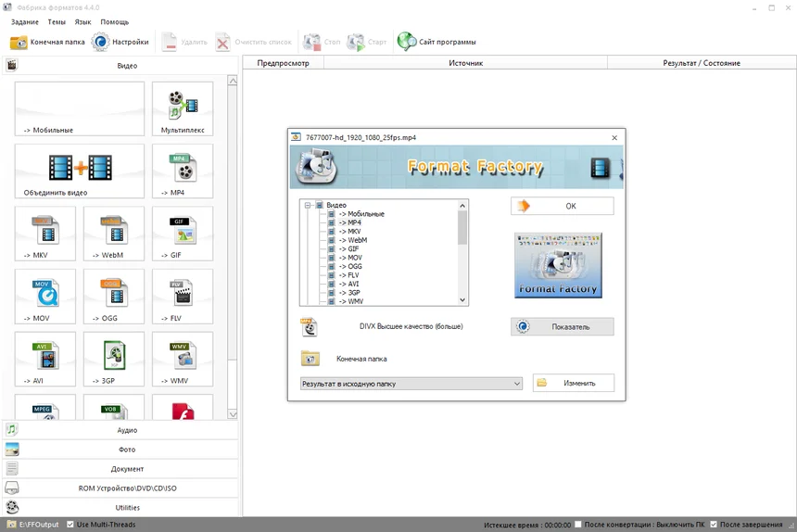Check the -> MOV tree checkbox
This screenshot has height=532, width=797.
[x=332, y=258]
